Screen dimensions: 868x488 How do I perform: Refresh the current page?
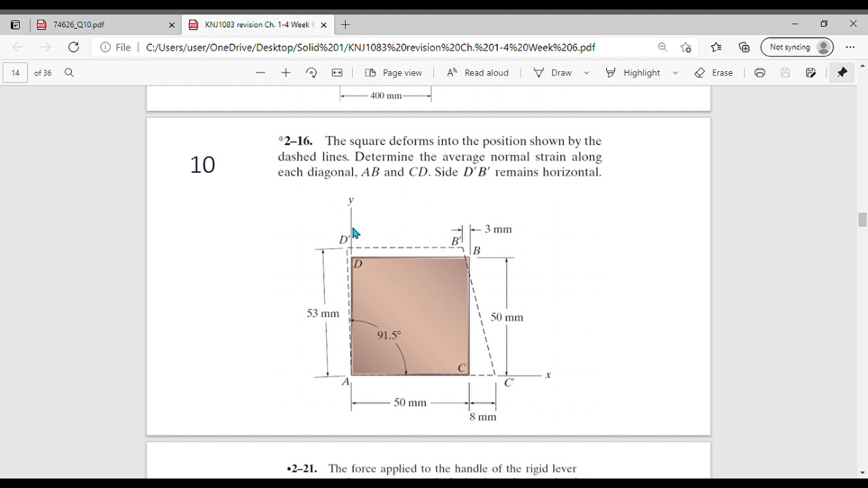tap(74, 47)
